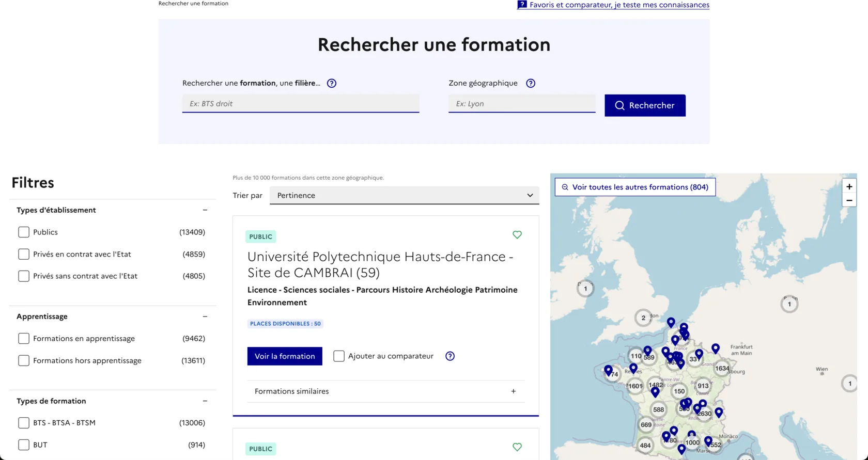Check the Publics filter
Viewport: 868px width, 460px height.
coord(24,232)
